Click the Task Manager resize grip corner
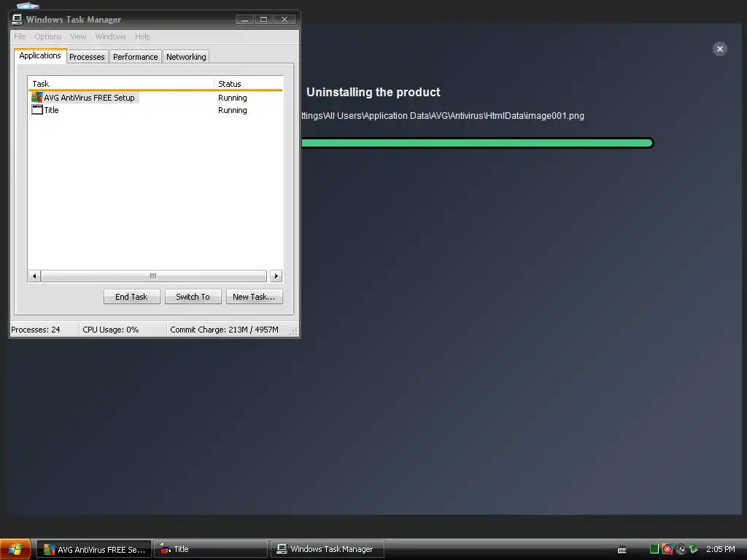This screenshot has height=560, width=747. (x=294, y=331)
